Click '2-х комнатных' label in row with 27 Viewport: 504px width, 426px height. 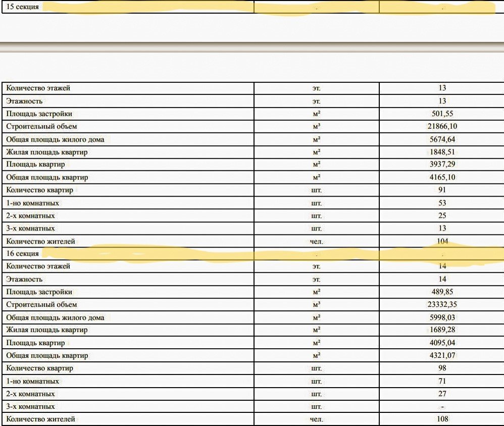pyautogui.click(x=30, y=394)
